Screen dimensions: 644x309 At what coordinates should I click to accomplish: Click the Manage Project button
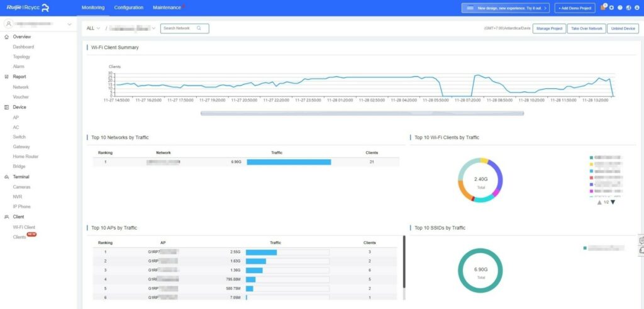pos(549,28)
